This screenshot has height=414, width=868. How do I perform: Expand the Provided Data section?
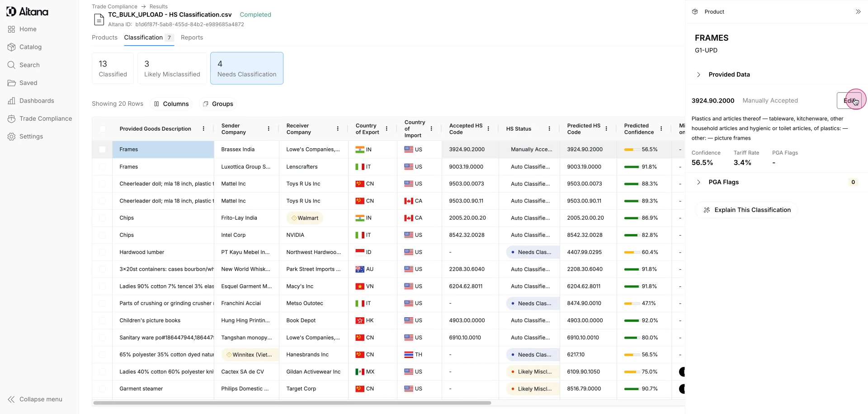tap(698, 75)
